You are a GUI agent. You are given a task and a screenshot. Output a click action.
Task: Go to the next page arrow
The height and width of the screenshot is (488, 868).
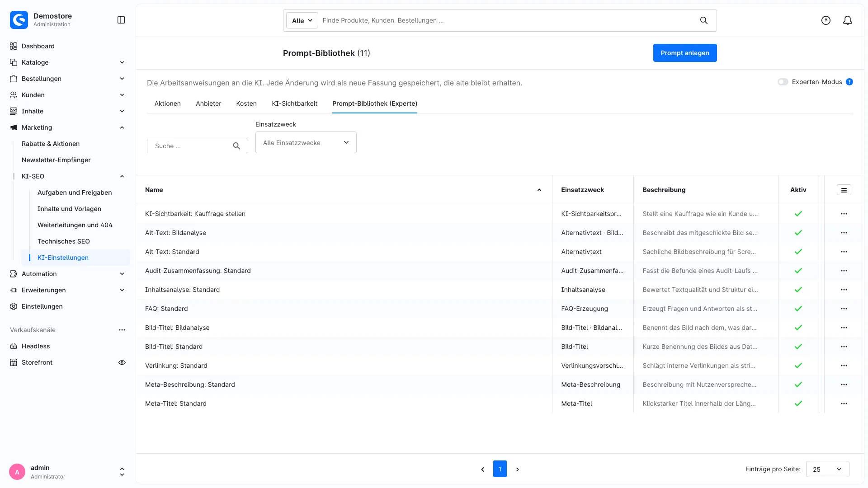click(x=518, y=469)
